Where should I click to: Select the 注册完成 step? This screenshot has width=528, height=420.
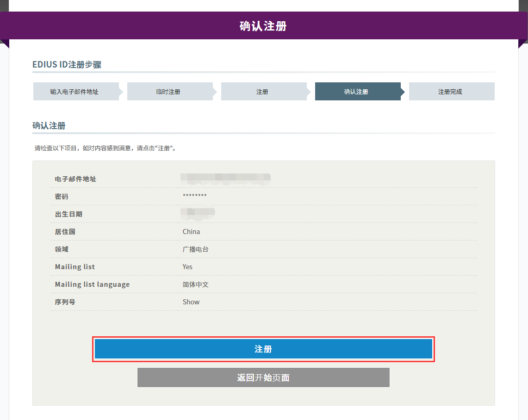[452, 92]
